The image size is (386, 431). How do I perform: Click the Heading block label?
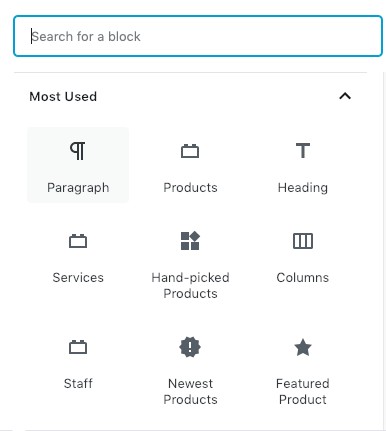click(303, 188)
